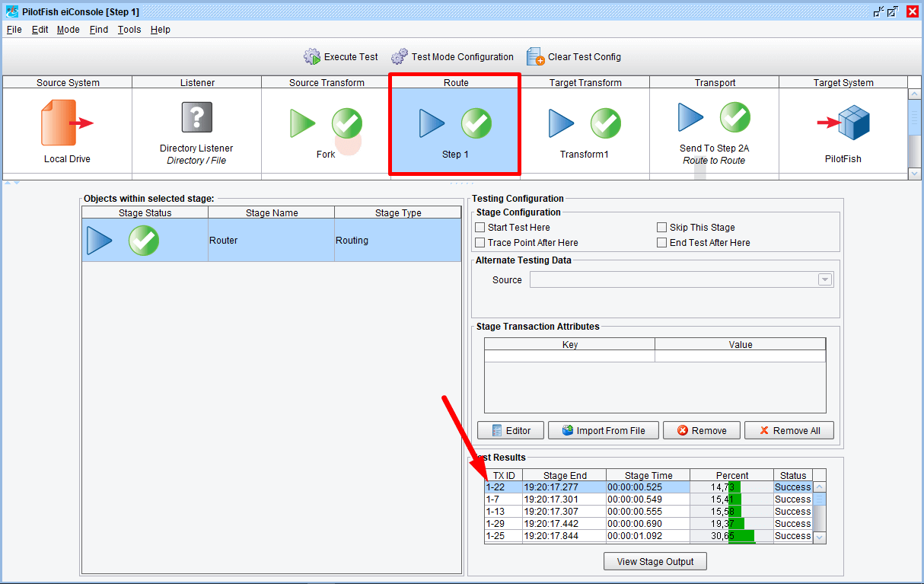Screen dimensions: 924x584
Task: Click the test results scrollbar down arrow
Action: coord(820,537)
